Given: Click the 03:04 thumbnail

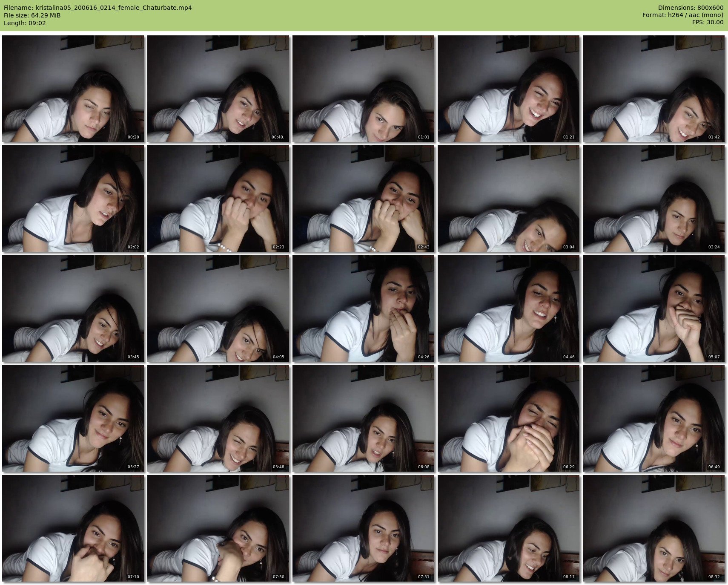Looking at the screenshot, I should tap(508, 199).
